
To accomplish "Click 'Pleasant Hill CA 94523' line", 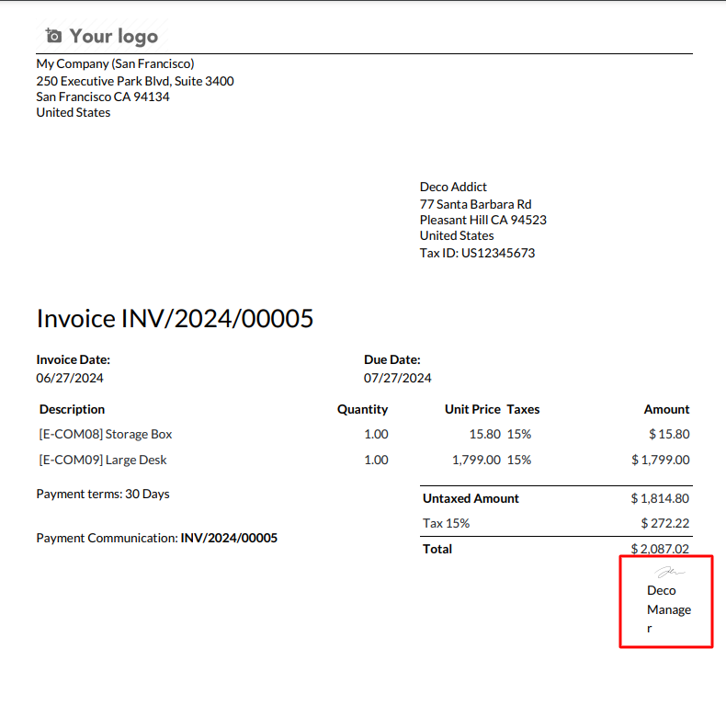I will point(482,220).
